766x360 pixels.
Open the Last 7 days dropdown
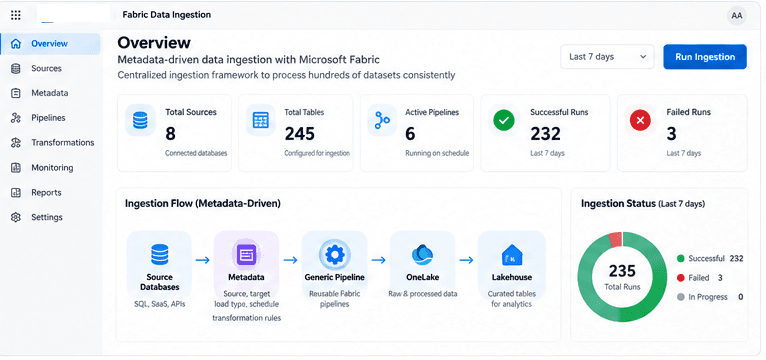point(607,57)
